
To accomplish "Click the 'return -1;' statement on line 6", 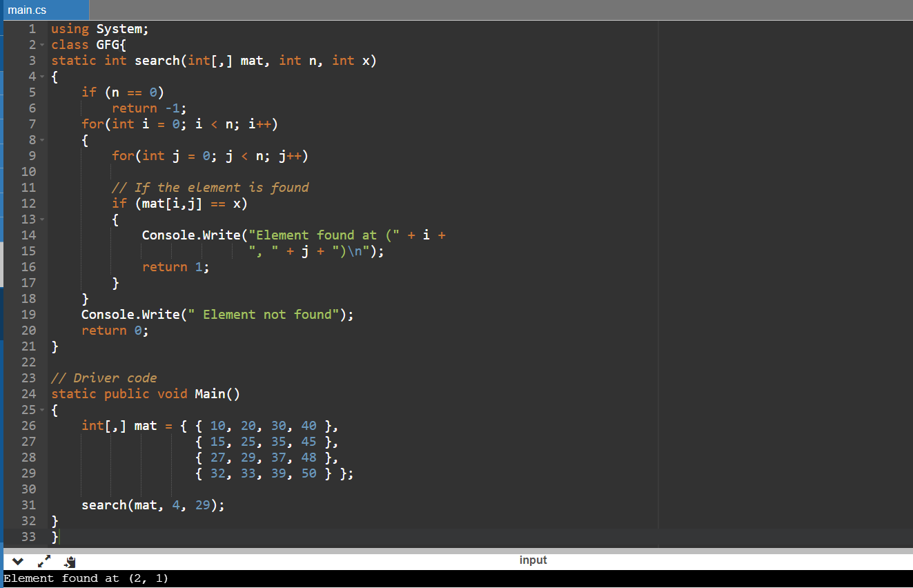I will [149, 108].
